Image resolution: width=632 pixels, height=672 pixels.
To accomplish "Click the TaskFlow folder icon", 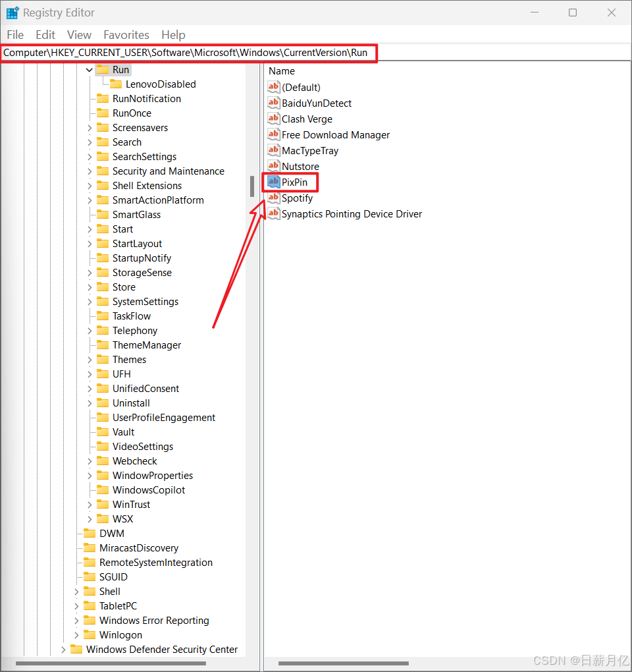I will 102,316.
